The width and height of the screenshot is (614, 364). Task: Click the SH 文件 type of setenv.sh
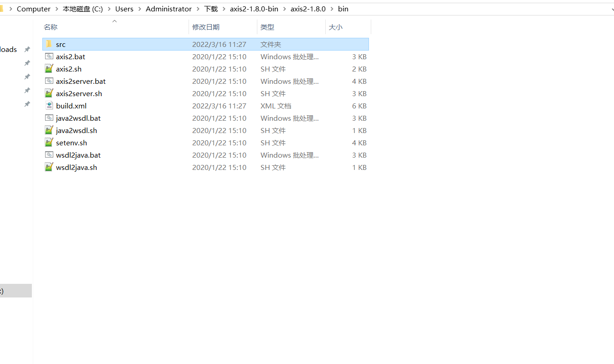click(273, 143)
